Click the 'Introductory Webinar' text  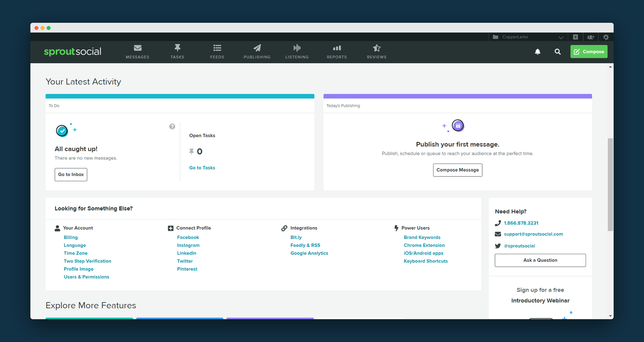click(540, 301)
